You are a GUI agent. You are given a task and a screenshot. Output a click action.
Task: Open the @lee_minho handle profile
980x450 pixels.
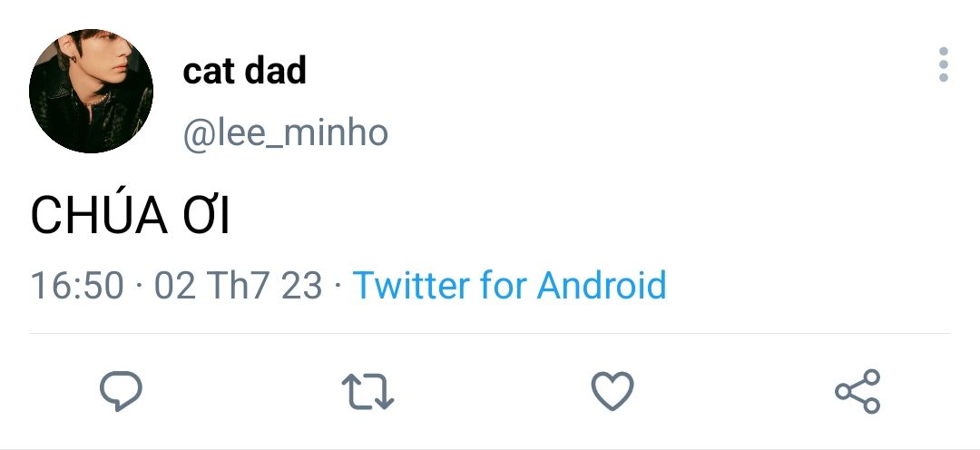[x=286, y=133]
